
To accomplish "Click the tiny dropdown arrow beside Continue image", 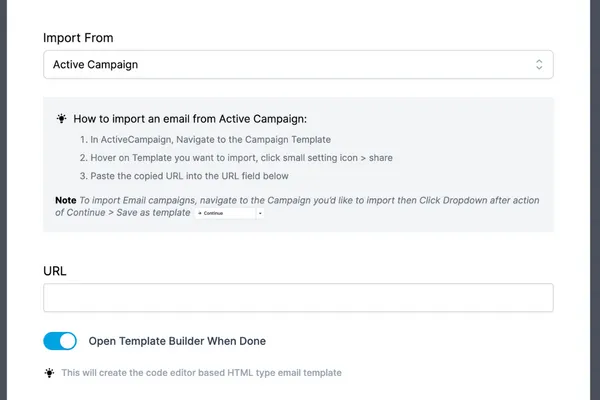I will [x=260, y=213].
